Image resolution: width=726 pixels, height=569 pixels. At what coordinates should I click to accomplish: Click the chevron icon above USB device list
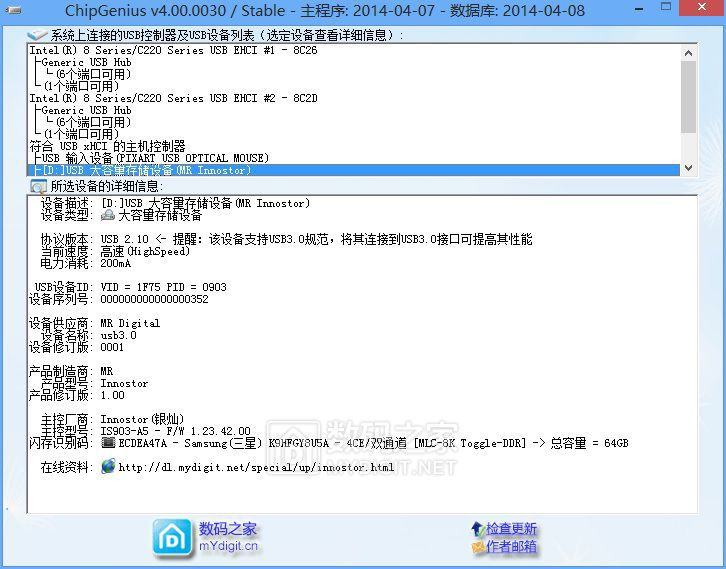tap(35, 35)
